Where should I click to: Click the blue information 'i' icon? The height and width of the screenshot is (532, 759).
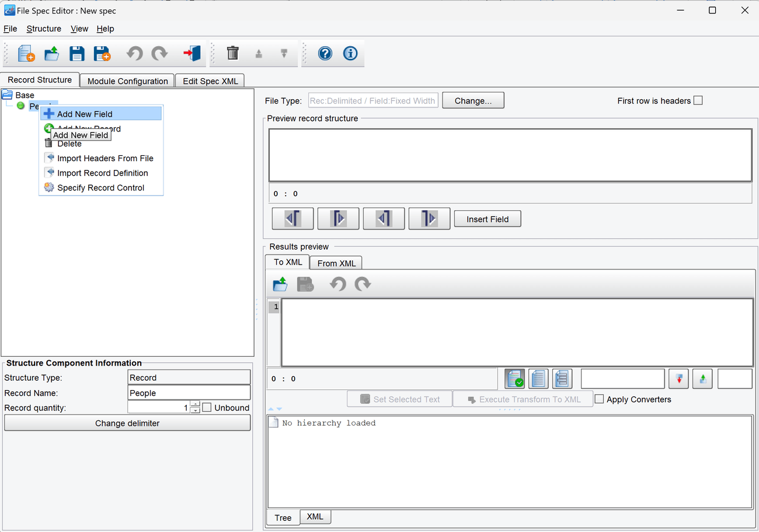(350, 54)
